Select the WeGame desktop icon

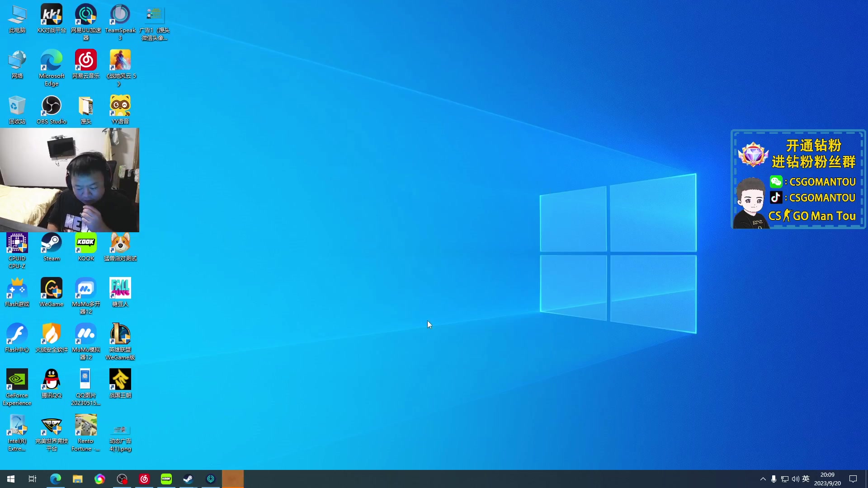coord(52,289)
